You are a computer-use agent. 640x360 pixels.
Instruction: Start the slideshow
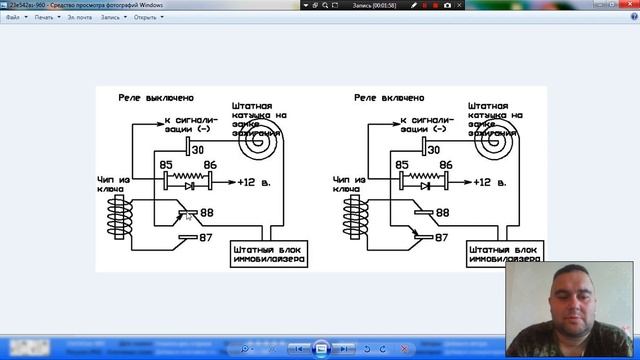point(321,349)
